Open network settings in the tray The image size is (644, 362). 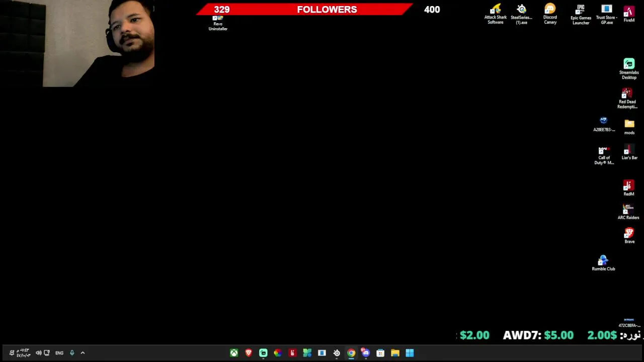point(47,353)
